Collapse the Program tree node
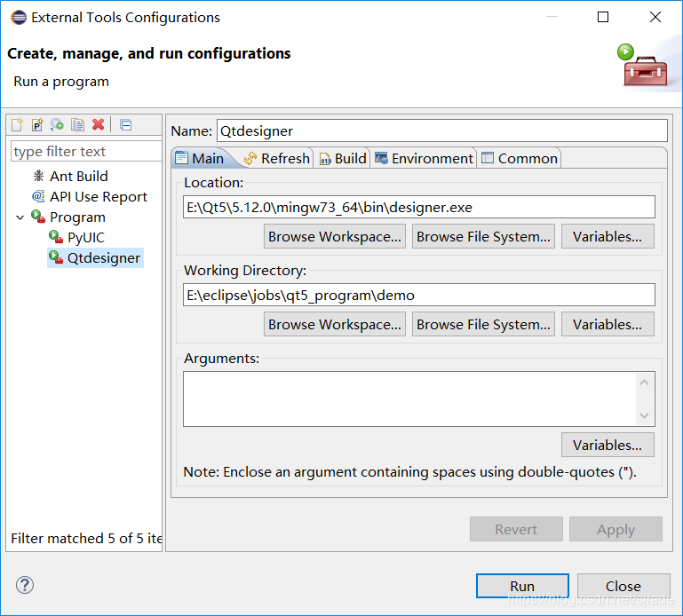 click(x=20, y=217)
